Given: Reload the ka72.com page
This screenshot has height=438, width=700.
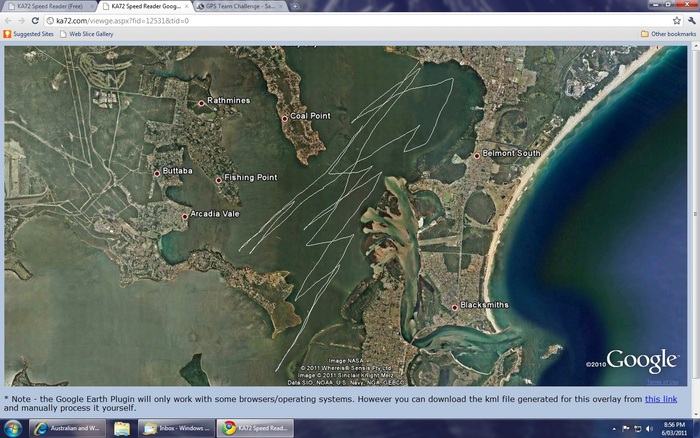Looking at the screenshot, I should (x=36, y=20).
